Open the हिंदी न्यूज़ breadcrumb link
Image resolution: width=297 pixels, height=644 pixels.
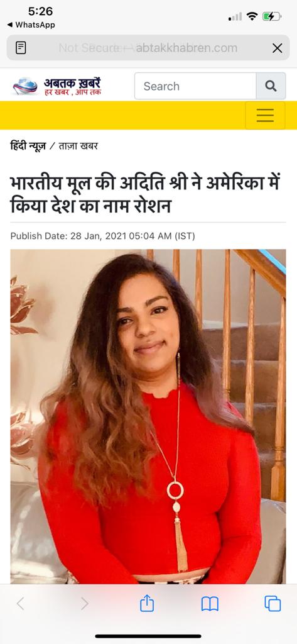point(28,146)
